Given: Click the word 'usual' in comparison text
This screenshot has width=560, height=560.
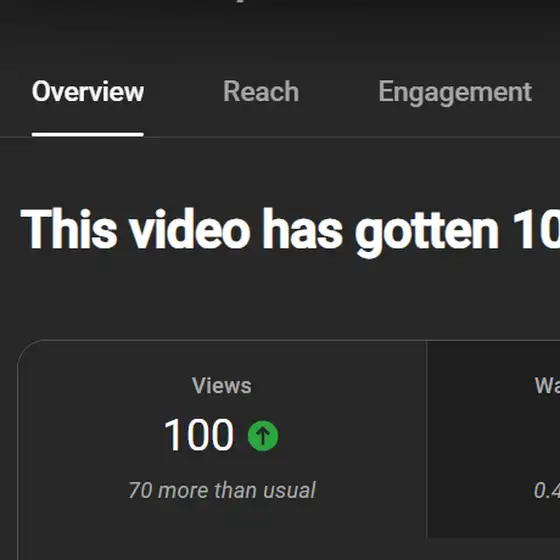Looking at the screenshot, I should pyautogui.click(x=290, y=490).
